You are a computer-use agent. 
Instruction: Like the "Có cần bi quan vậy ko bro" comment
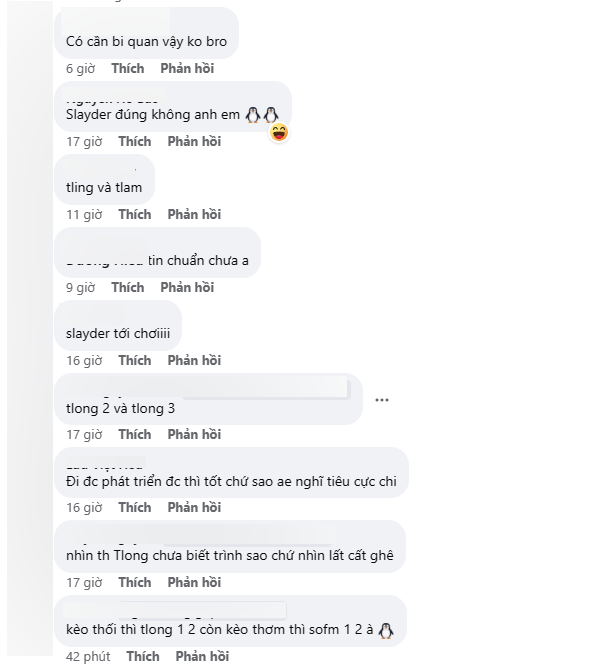[128, 68]
